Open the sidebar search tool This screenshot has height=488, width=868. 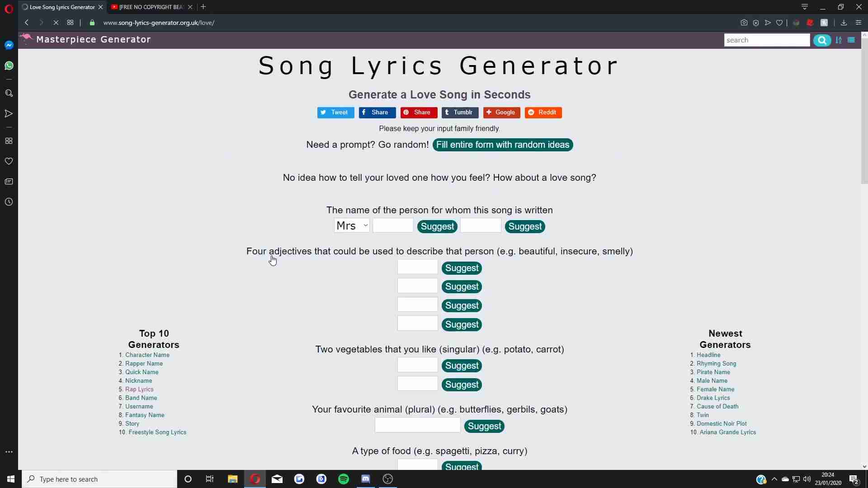9,93
